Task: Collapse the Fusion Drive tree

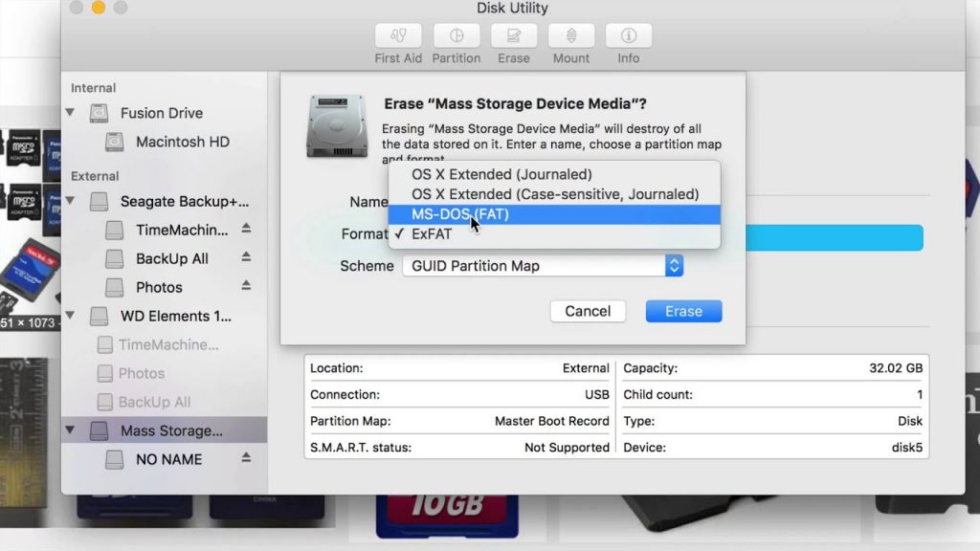Action: coord(71,113)
